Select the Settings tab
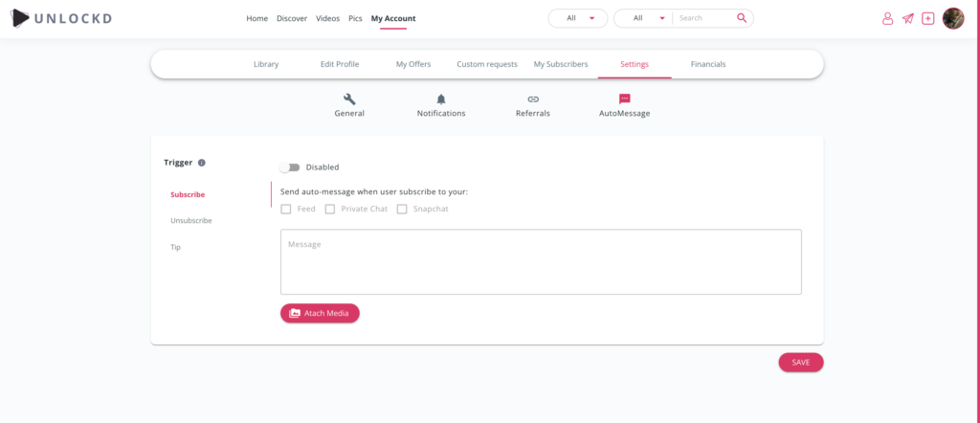Screen dimensions: 980x423 click(635, 64)
